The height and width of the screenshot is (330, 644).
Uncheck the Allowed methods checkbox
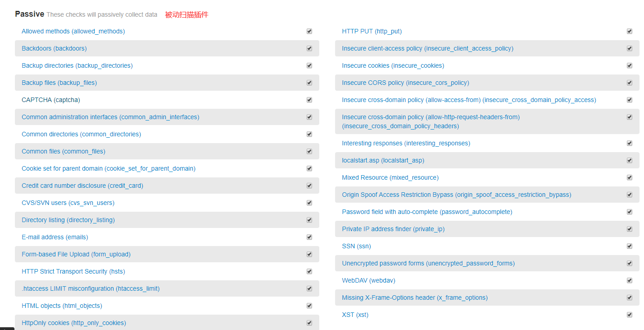point(309,31)
